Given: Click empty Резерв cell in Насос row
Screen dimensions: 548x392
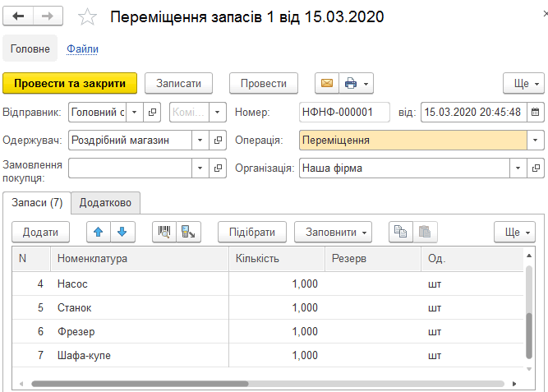Looking at the screenshot, I should [x=373, y=284].
